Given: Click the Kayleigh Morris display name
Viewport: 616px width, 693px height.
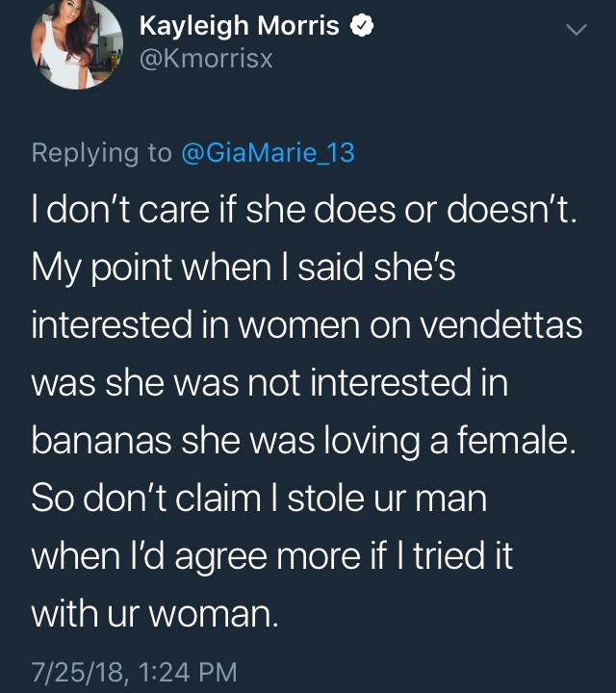Looking at the screenshot, I should coord(240,26).
